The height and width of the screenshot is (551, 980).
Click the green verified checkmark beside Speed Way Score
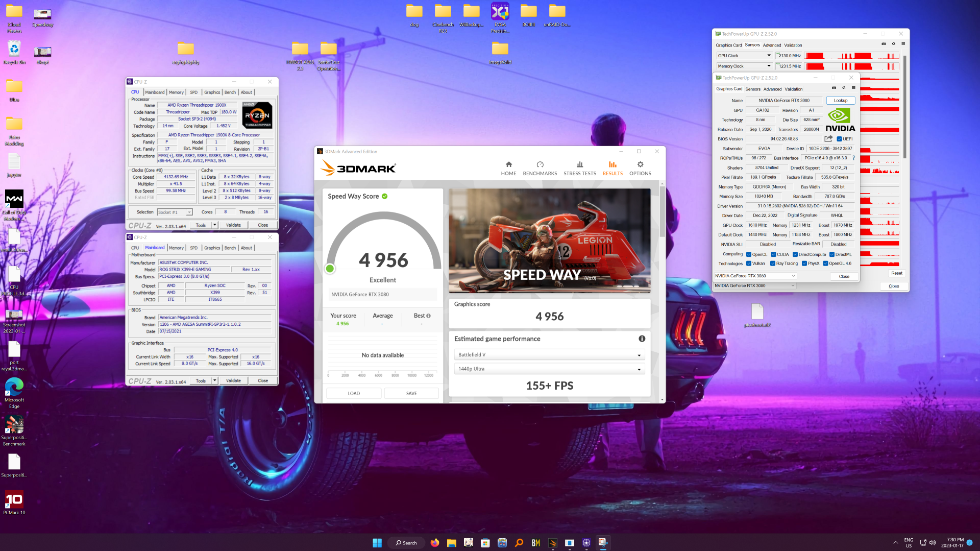(x=384, y=196)
